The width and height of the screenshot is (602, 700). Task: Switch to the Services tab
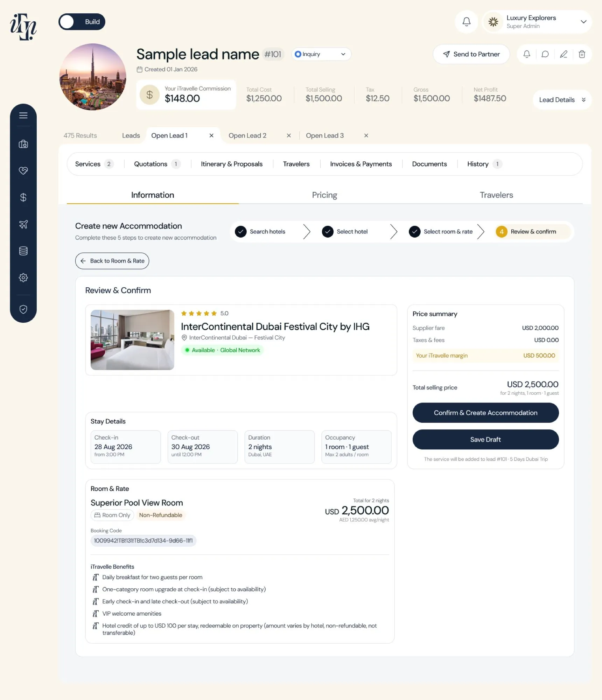[x=94, y=164]
